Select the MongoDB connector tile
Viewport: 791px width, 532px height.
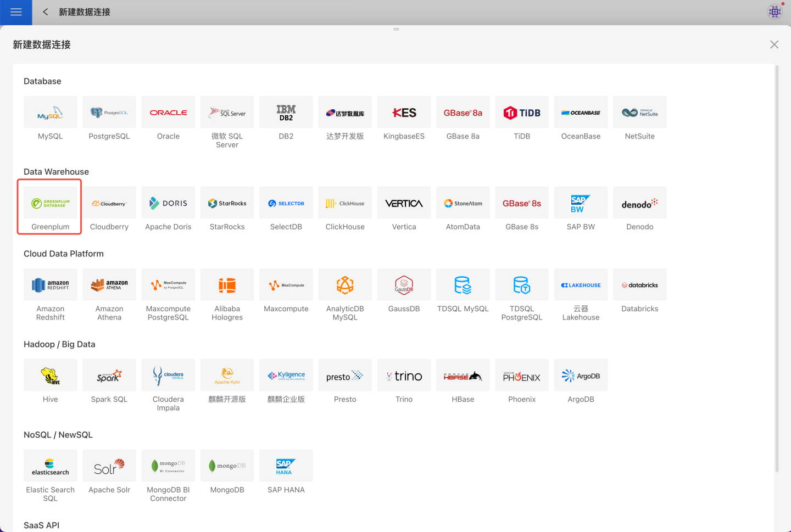coord(227,467)
